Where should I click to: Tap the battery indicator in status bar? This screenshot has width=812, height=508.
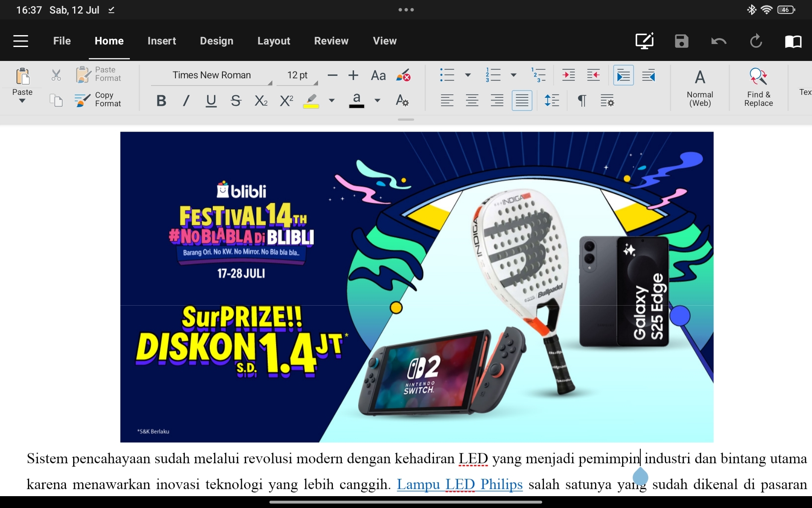click(x=786, y=10)
